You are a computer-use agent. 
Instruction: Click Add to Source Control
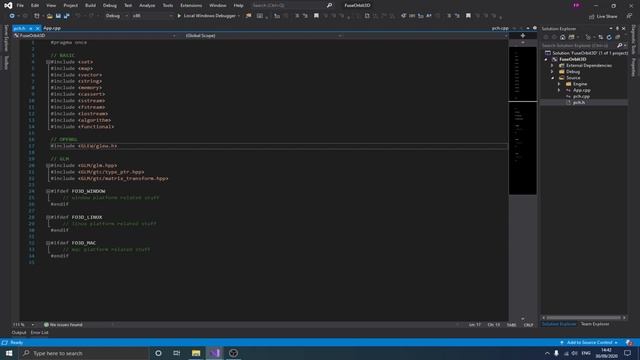[x=589, y=342]
